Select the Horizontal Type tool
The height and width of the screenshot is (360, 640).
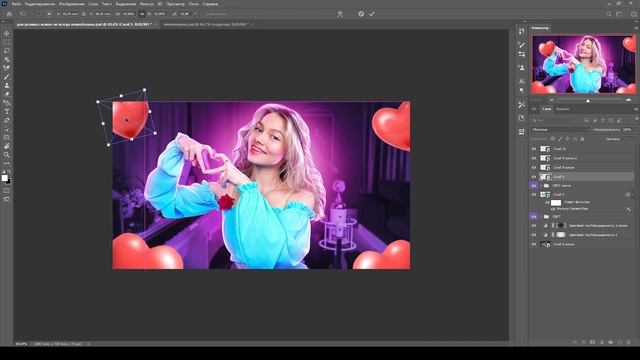pyautogui.click(x=7, y=111)
